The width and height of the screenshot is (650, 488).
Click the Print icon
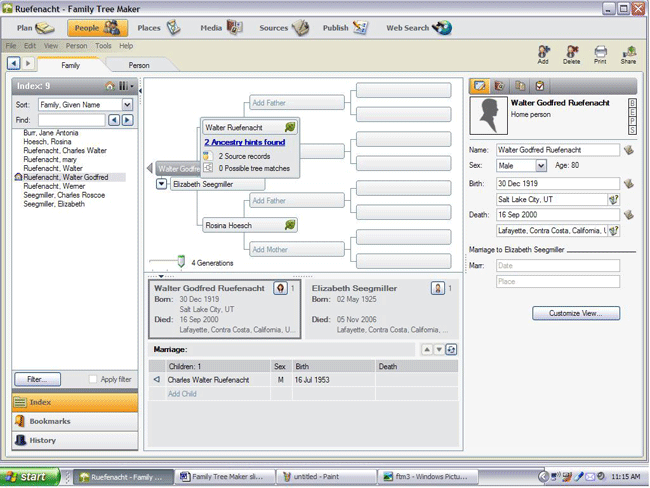point(600,55)
